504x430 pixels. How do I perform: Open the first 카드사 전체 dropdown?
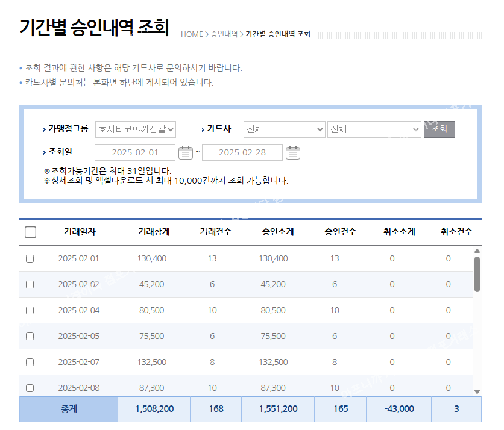(x=284, y=129)
